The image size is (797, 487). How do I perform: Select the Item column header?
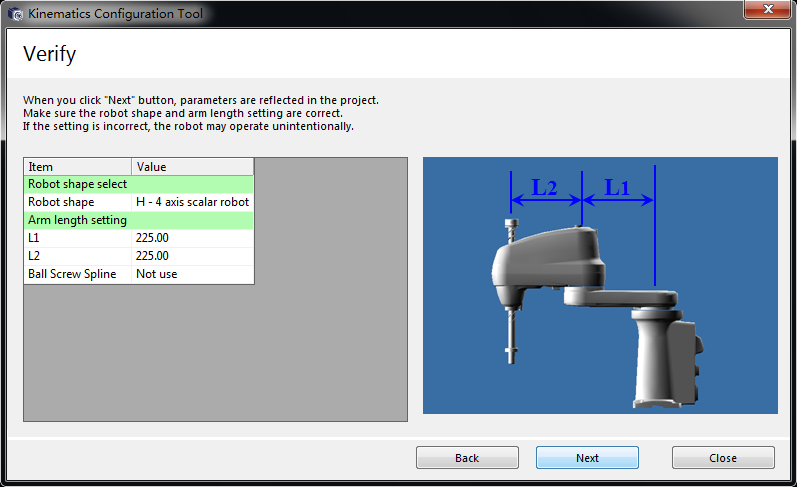click(x=78, y=167)
